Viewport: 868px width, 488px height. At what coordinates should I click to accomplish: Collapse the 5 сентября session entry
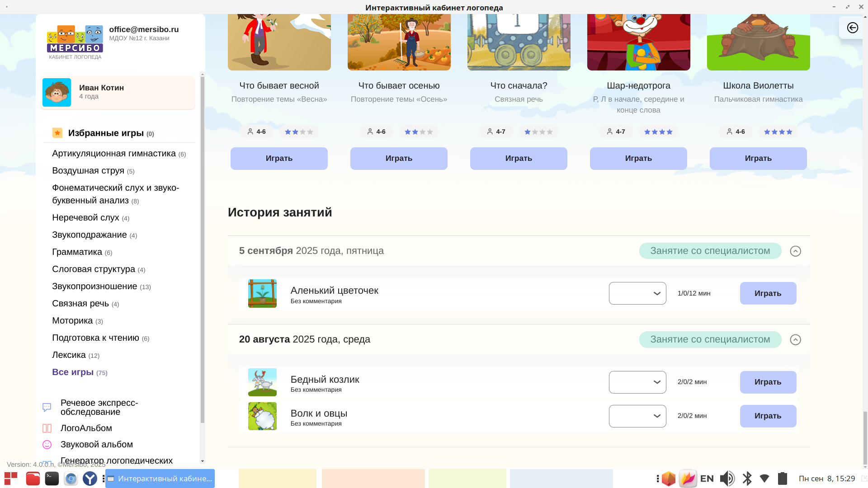(x=795, y=251)
